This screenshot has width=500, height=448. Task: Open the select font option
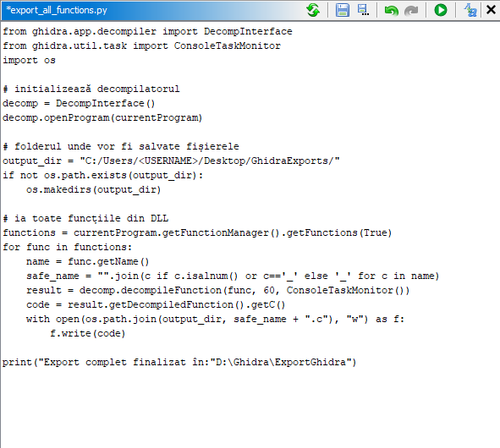(x=470, y=10)
